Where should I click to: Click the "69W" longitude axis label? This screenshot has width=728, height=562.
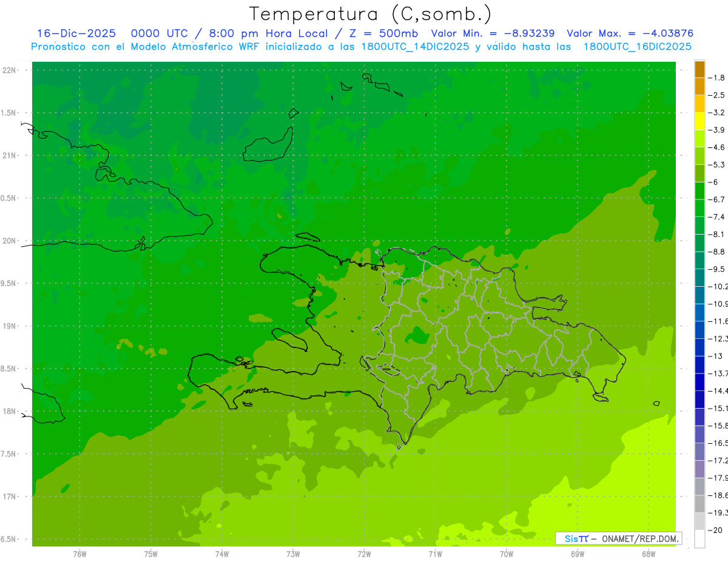pyautogui.click(x=578, y=554)
